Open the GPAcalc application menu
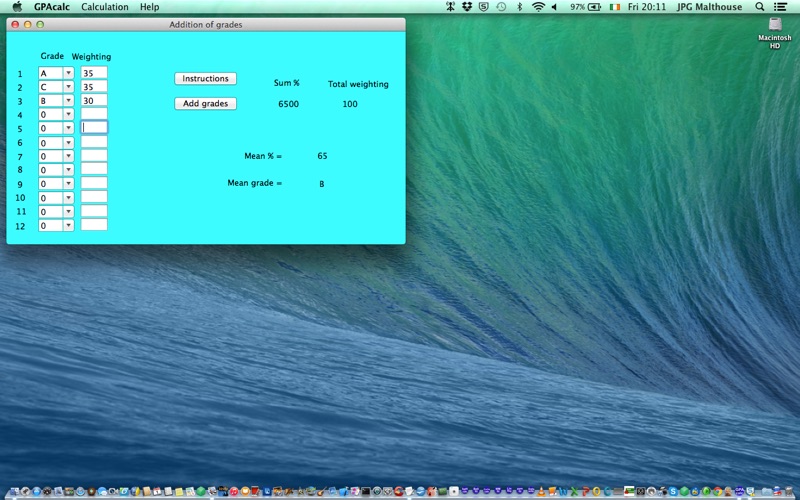Viewport: 800px width, 500px height. click(x=52, y=7)
